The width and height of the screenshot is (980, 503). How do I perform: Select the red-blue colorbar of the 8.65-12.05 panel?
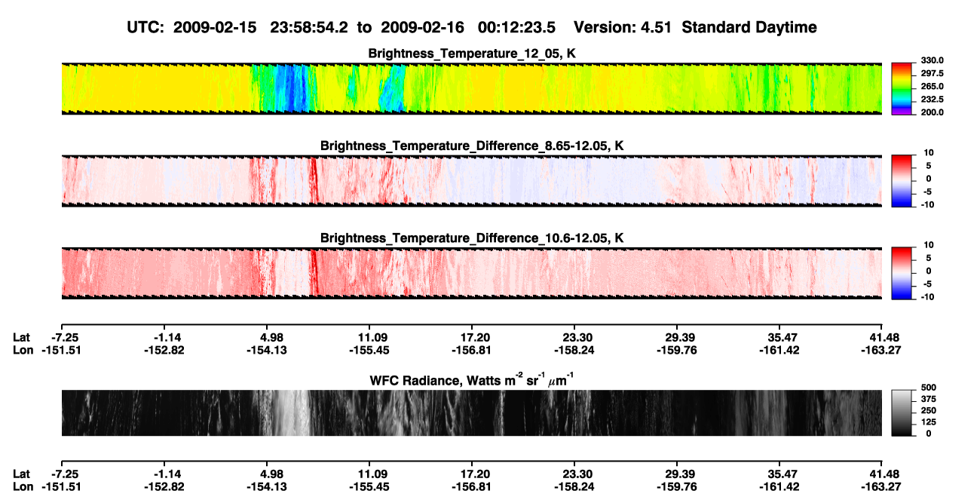[x=901, y=182]
